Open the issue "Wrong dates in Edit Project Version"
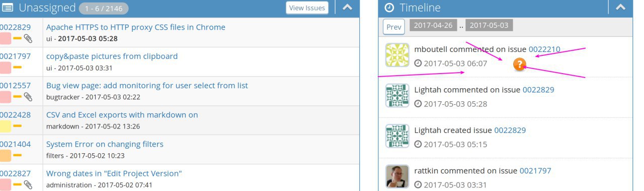 (x=114, y=173)
